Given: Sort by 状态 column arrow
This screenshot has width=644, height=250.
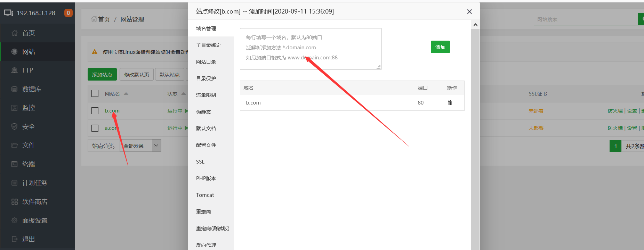Looking at the screenshot, I should pos(184,94).
